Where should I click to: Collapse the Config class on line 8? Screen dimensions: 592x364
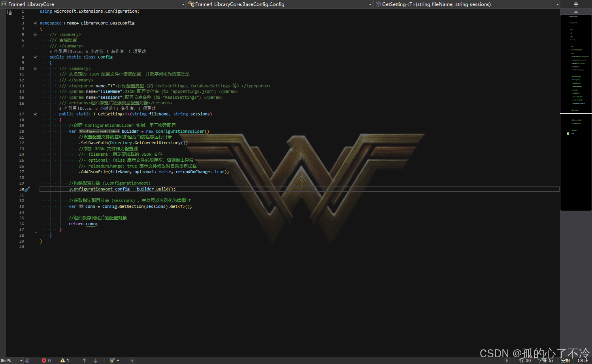coord(35,57)
